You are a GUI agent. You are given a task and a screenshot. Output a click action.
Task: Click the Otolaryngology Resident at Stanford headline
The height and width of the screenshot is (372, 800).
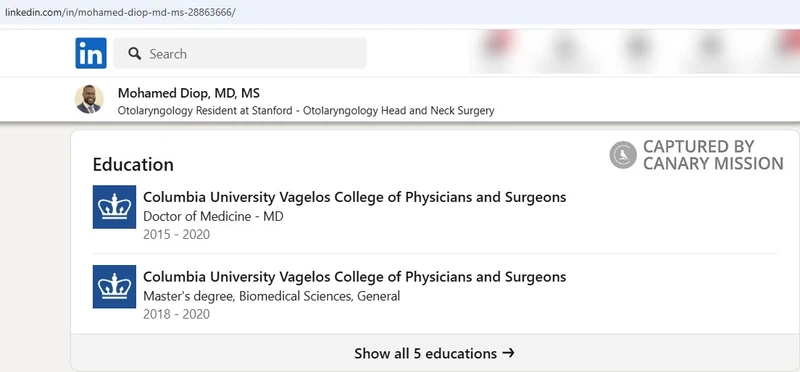306,110
